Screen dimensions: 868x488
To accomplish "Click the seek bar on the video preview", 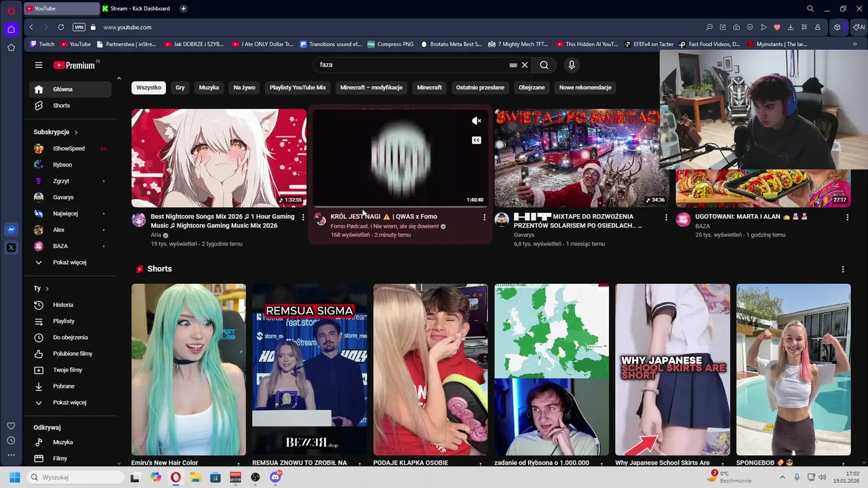I will 400,206.
